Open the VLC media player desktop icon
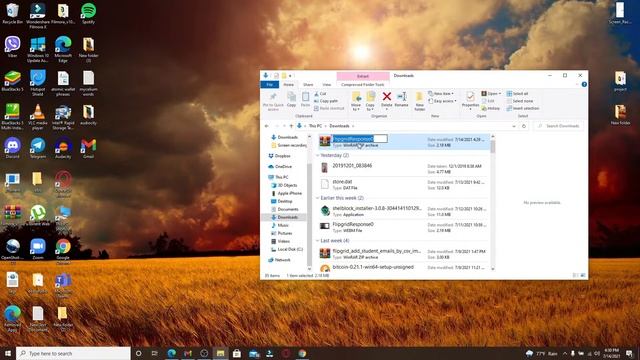Screen dimensions: 640x360 point(38,117)
